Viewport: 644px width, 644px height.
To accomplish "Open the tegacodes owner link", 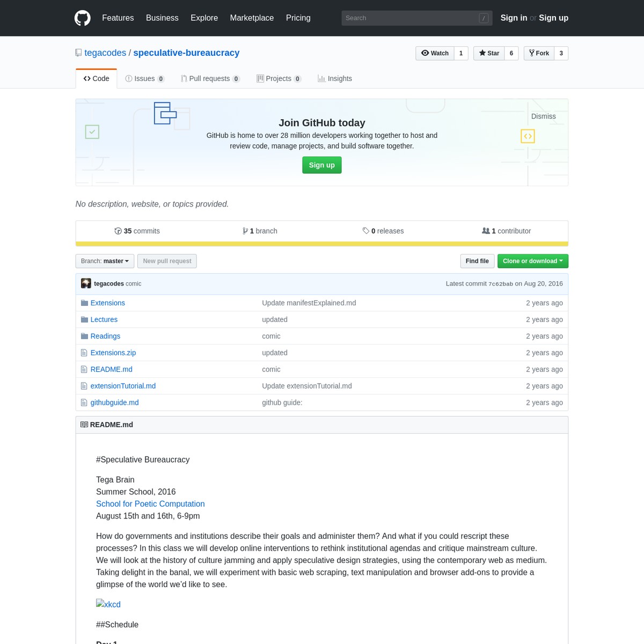I will point(105,53).
